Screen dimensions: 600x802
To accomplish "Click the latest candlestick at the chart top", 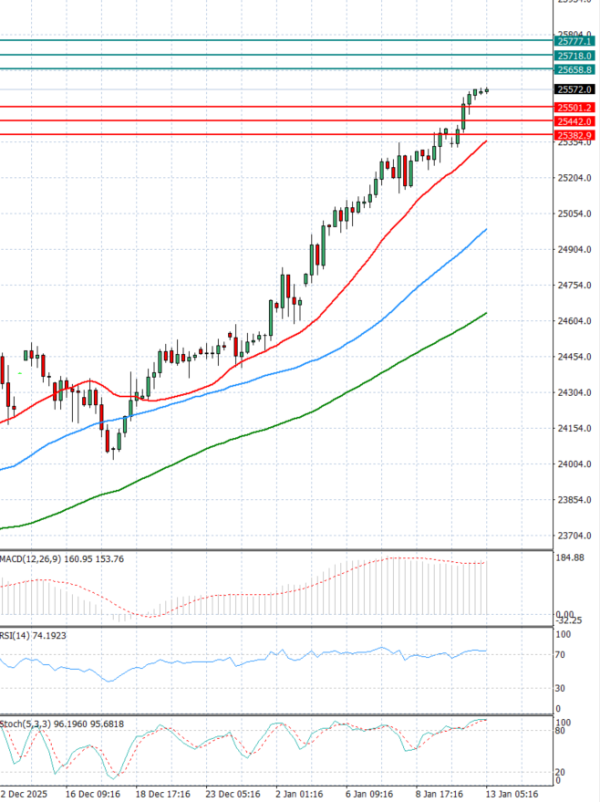I will 486,90.
